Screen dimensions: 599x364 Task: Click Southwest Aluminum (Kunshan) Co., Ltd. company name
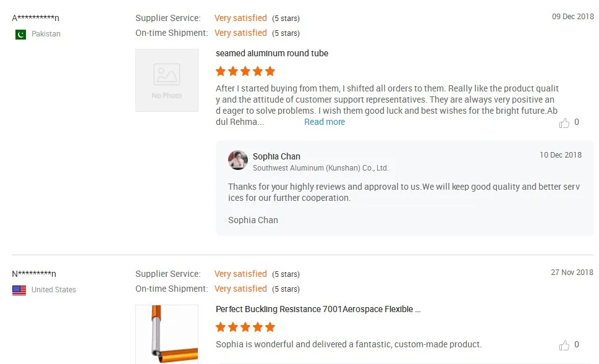click(x=320, y=168)
